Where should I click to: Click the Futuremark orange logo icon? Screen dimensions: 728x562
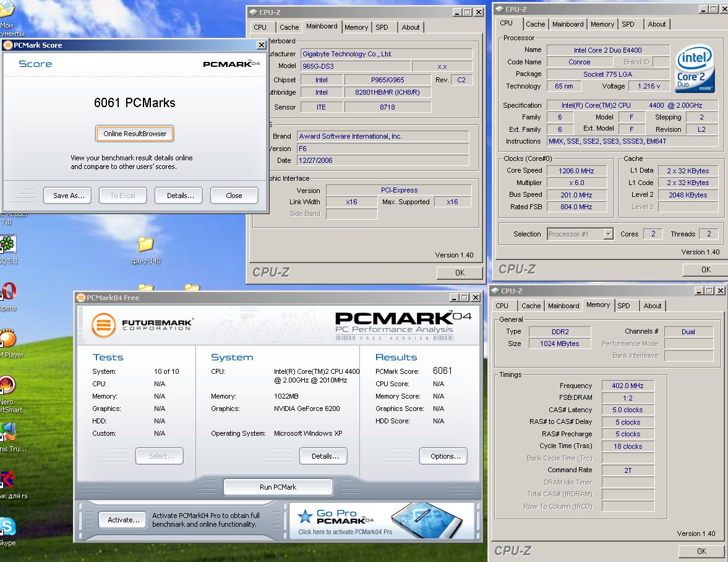103,325
